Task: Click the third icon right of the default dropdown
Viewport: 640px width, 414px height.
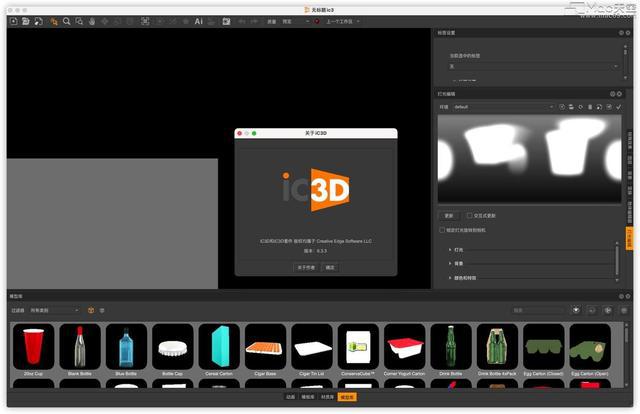Action: 580,107
